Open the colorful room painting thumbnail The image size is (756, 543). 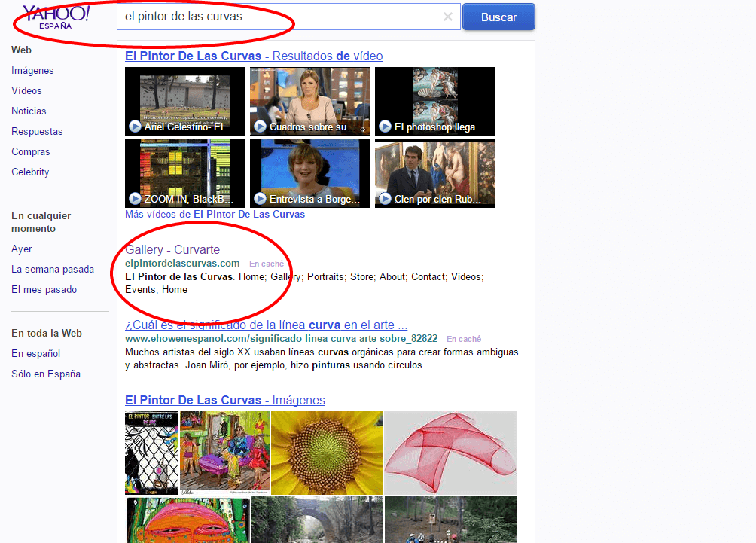tap(224, 453)
